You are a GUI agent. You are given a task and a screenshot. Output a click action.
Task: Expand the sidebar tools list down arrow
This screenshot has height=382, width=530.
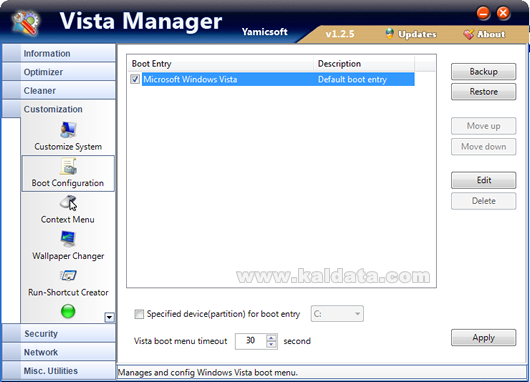pos(109,317)
